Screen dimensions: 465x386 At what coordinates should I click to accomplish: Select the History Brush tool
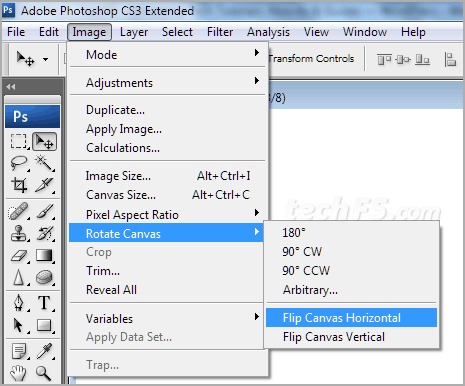coord(44,233)
